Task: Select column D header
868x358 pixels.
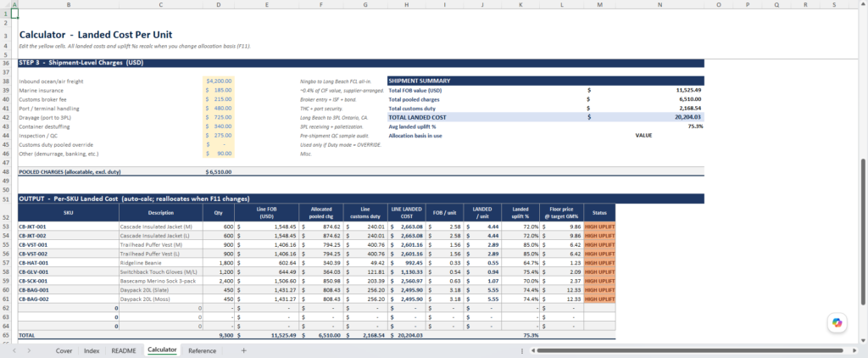Action: coord(218,4)
